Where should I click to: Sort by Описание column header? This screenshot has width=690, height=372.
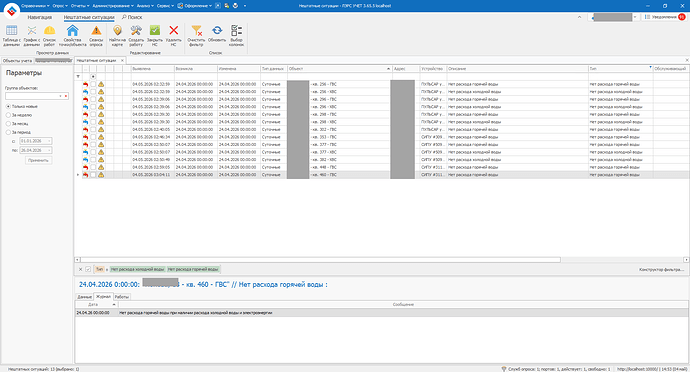pyautogui.click(x=518, y=69)
